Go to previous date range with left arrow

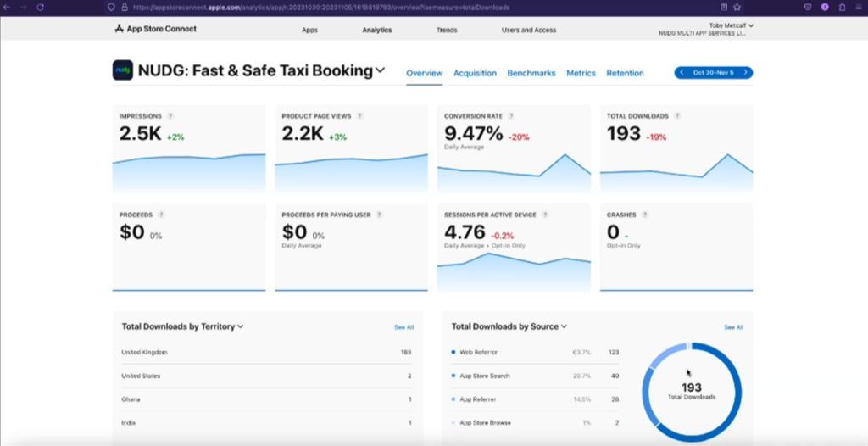682,73
